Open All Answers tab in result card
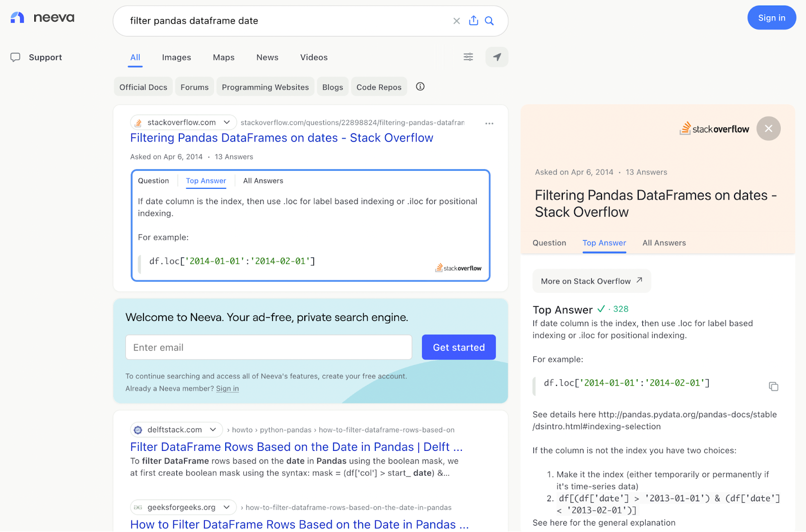The width and height of the screenshot is (806, 532). (263, 181)
